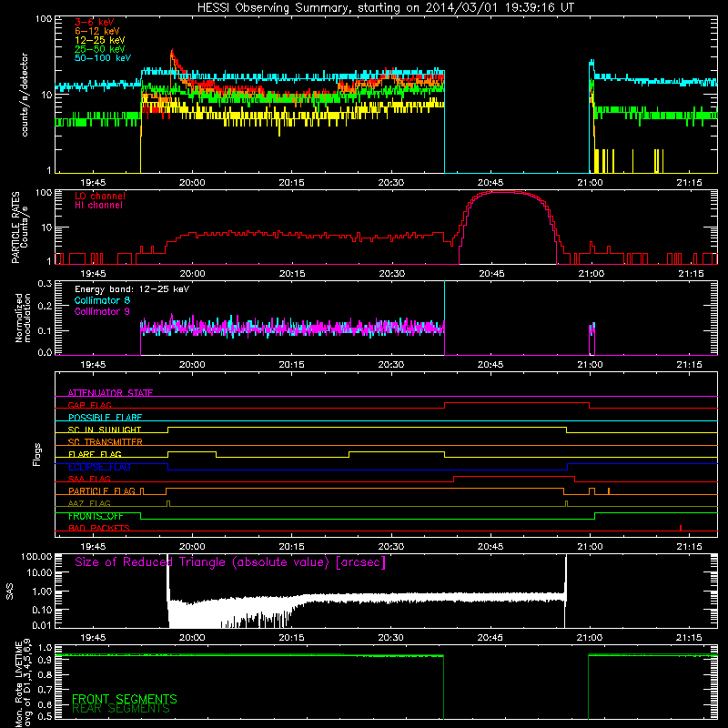Click 20:45 tick under the particle rates plot

pyautogui.click(x=491, y=274)
